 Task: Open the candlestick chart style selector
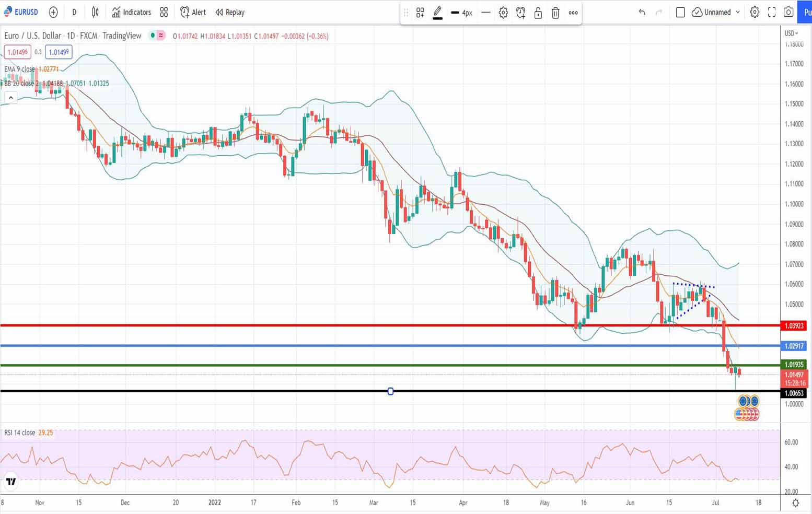tap(95, 12)
